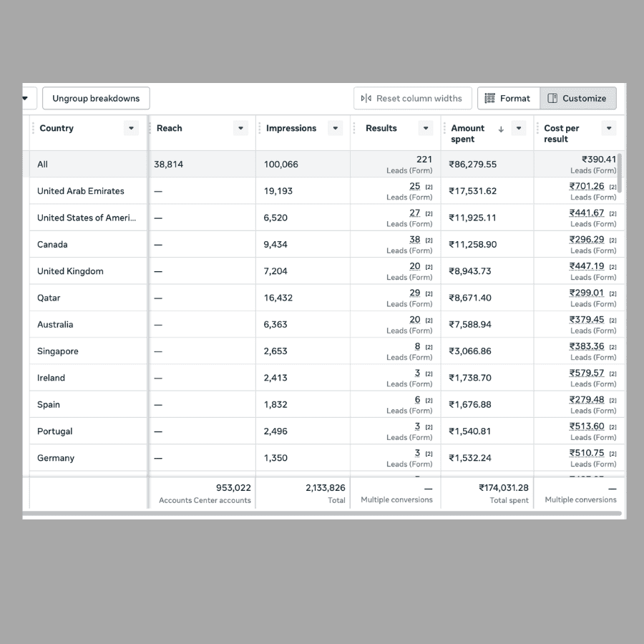Click the ₹174,031.28 total spent value
The image size is (644, 644).
tap(504, 487)
